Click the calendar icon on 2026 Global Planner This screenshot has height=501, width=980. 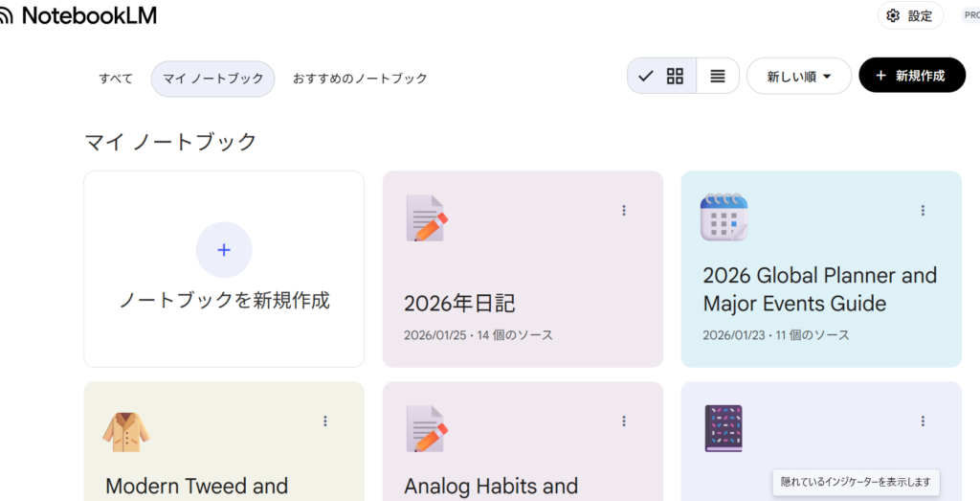724,216
